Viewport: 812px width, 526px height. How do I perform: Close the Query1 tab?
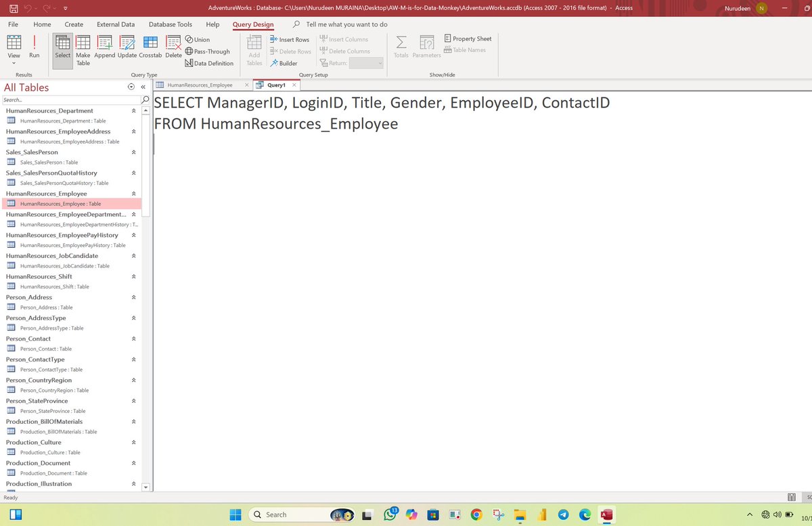tap(294, 85)
